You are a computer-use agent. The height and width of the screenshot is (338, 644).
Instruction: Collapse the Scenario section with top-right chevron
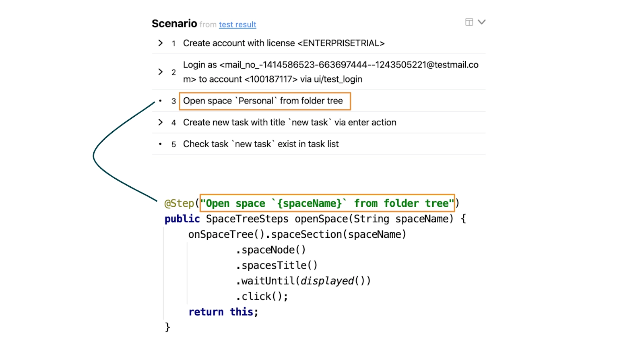[x=481, y=22]
